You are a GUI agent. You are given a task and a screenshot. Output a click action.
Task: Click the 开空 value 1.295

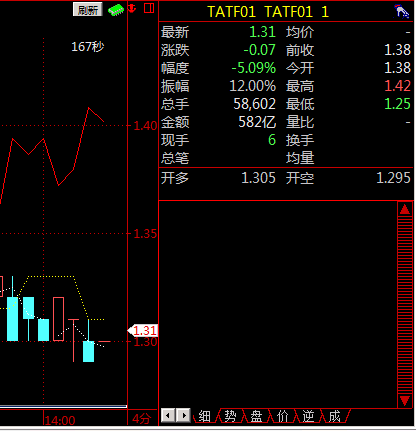393,178
